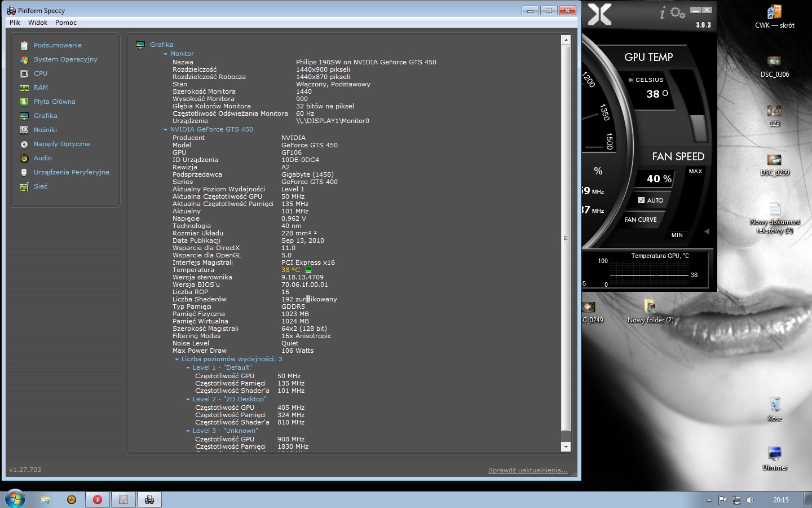The height and width of the screenshot is (508, 812).
Task: Select Nowy dokument tekstowy (2) file
Action: 775,218
